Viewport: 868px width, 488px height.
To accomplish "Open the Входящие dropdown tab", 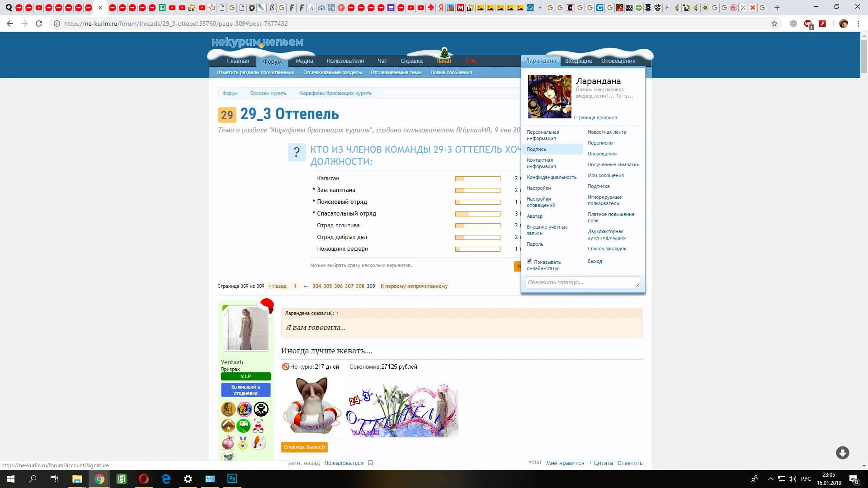I will (x=578, y=61).
